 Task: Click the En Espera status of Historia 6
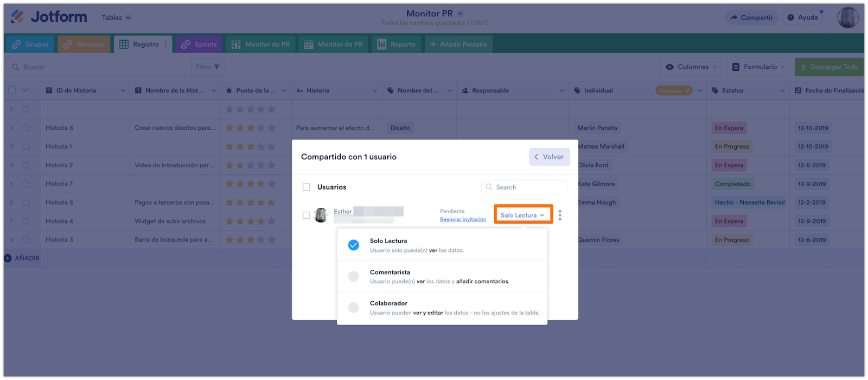(729, 128)
